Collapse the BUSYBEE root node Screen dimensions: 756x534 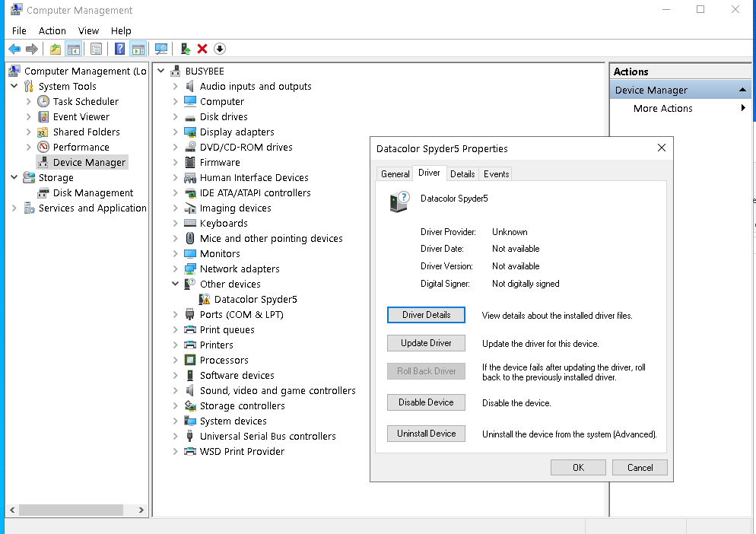(x=161, y=71)
